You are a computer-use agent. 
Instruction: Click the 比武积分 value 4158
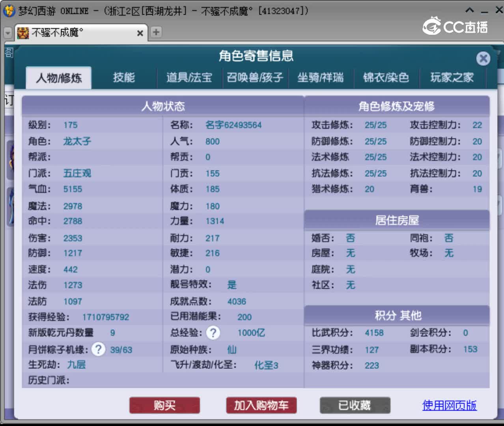(374, 333)
